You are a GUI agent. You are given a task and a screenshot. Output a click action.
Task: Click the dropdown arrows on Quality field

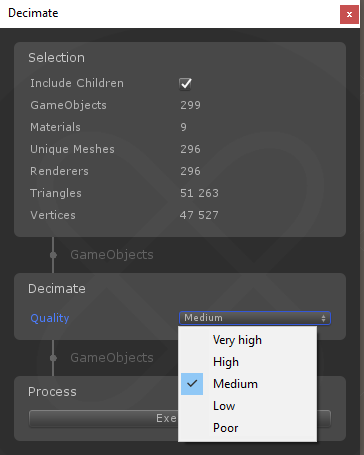[x=323, y=318]
